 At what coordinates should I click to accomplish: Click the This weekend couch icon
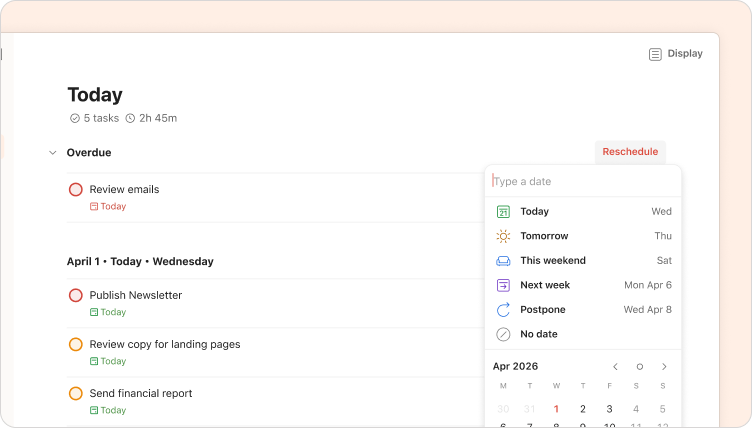click(503, 261)
